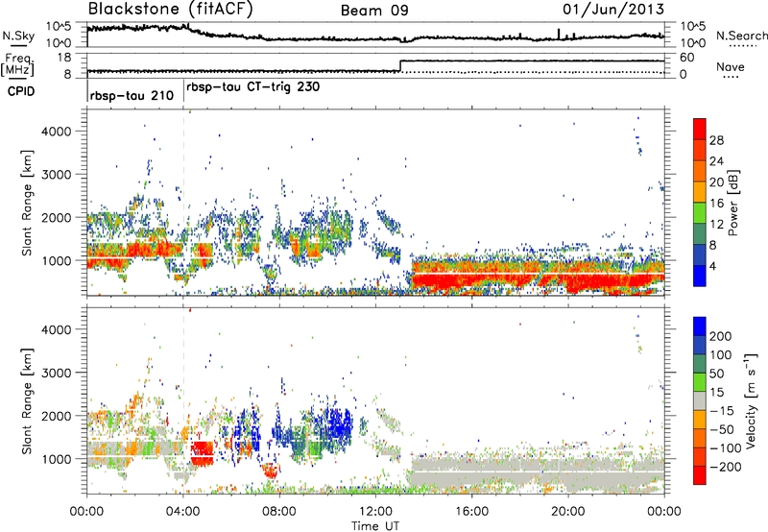Click the '04:00' time axis tick label
The image size is (768, 532).
182,512
